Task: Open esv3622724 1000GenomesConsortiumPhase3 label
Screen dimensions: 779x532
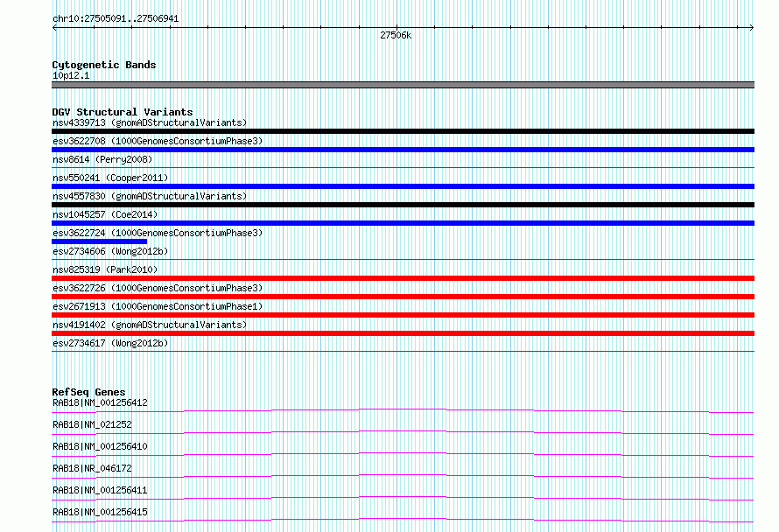Action: (158, 233)
